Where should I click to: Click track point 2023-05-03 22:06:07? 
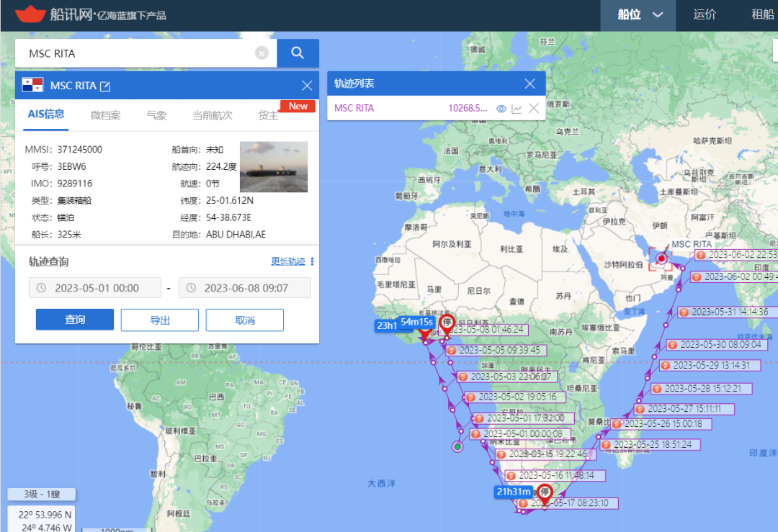[x=506, y=377]
